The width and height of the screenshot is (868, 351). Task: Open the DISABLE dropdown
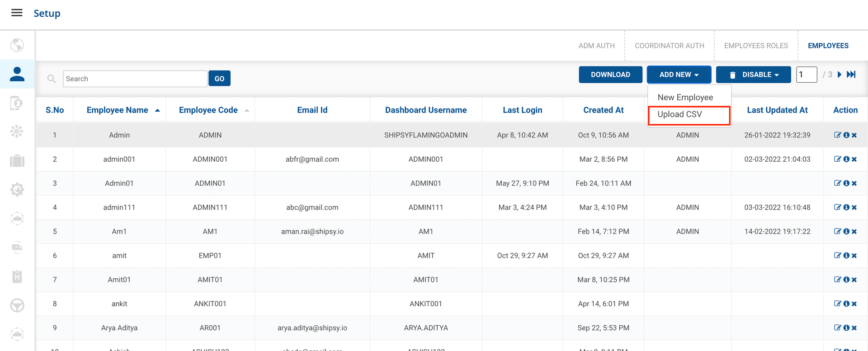(753, 75)
